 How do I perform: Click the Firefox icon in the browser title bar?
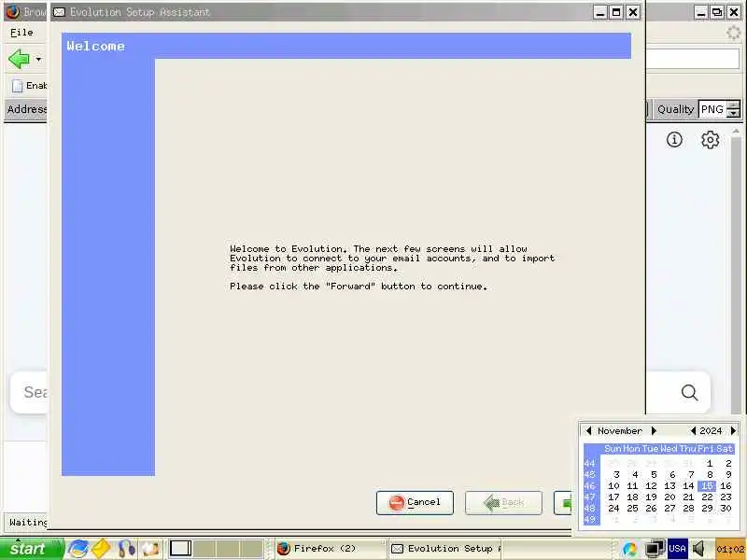pos(12,11)
